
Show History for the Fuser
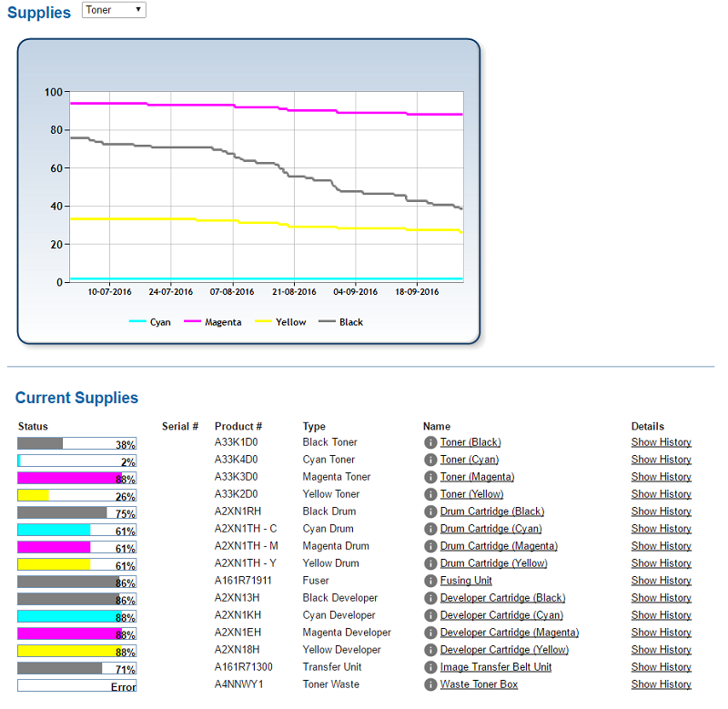pos(661,581)
